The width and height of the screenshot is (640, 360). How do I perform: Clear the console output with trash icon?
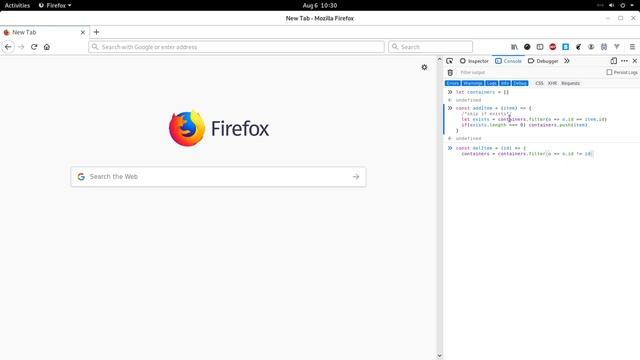tap(450, 72)
